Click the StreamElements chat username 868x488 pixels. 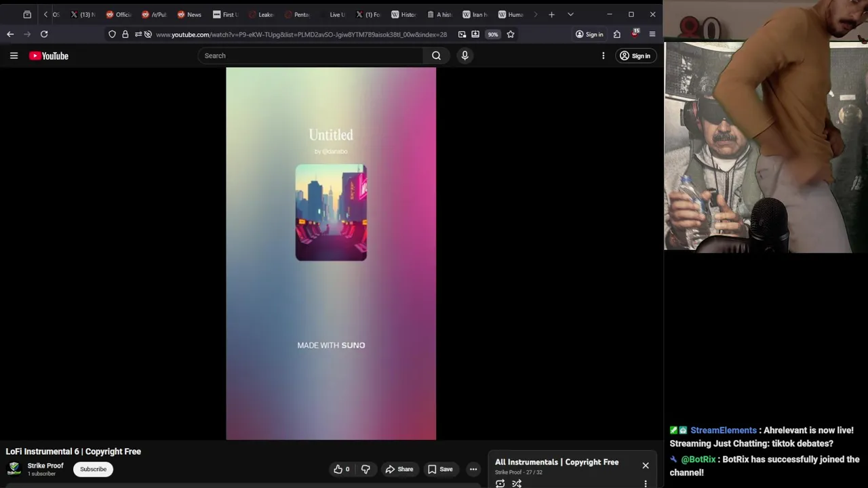pyautogui.click(x=723, y=430)
